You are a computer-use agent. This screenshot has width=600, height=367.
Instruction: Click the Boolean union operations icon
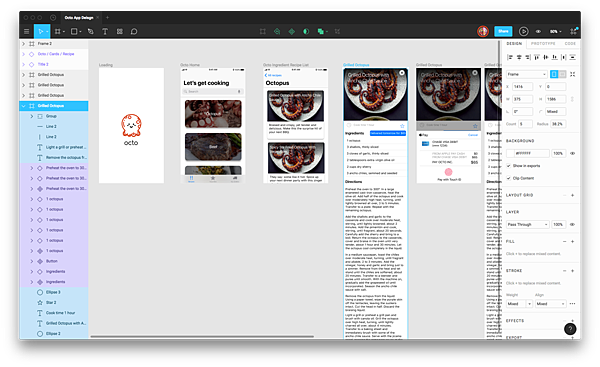point(321,31)
